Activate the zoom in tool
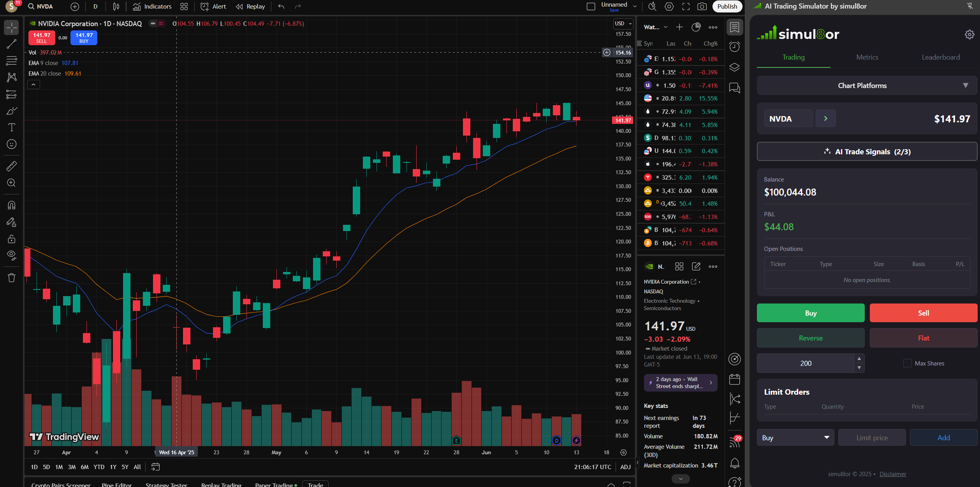This screenshot has height=487, width=980. (12, 183)
